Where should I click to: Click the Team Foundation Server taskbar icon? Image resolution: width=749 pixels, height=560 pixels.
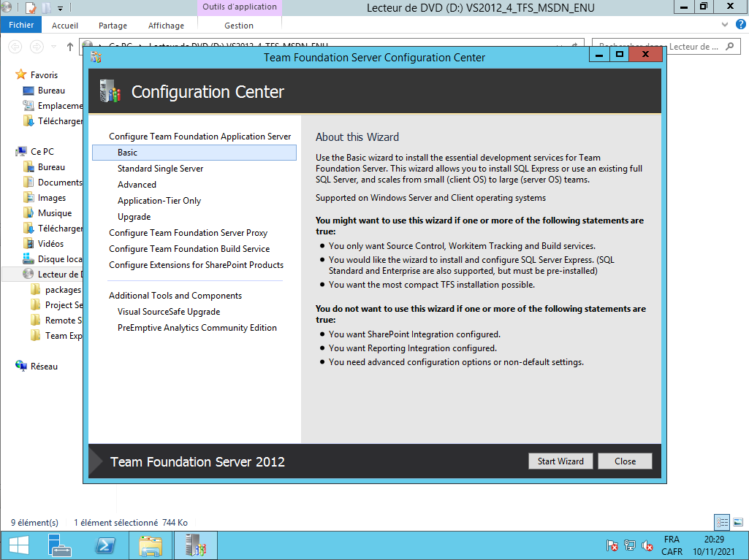click(196, 545)
